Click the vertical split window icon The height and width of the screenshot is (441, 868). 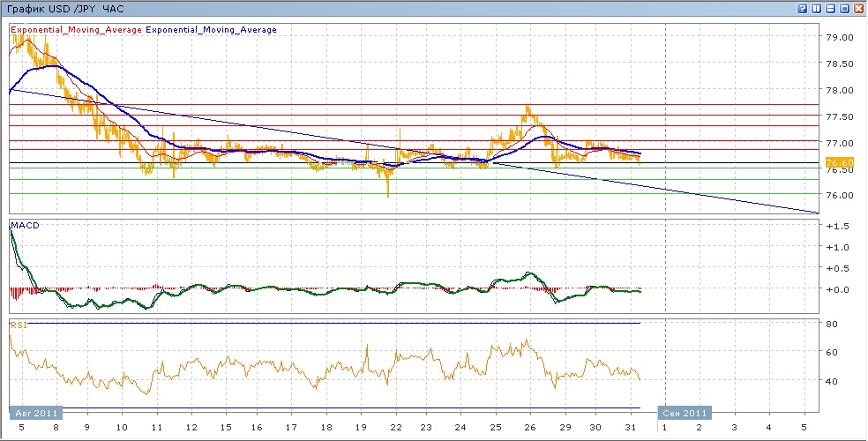[817, 8]
